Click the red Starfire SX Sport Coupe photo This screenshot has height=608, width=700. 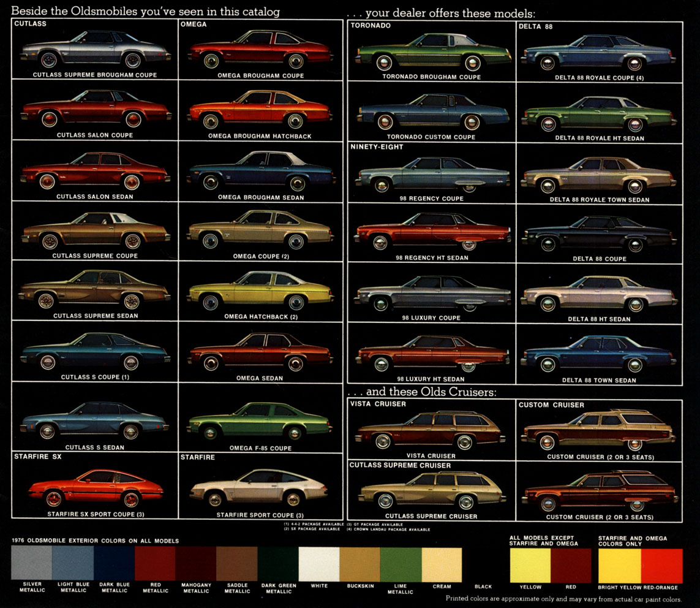tap(96, 487)
